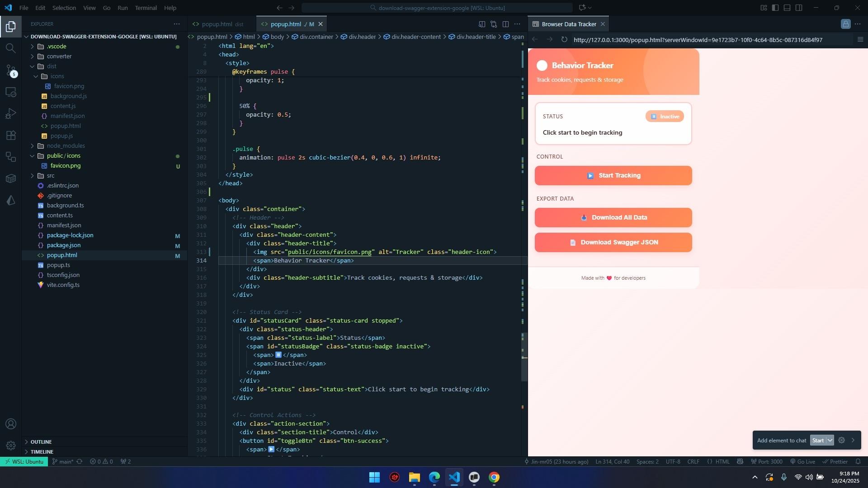The height and width of the screenshot is (488, 868).
Task: Click the Split Editor Right icon
Action: 505,24
